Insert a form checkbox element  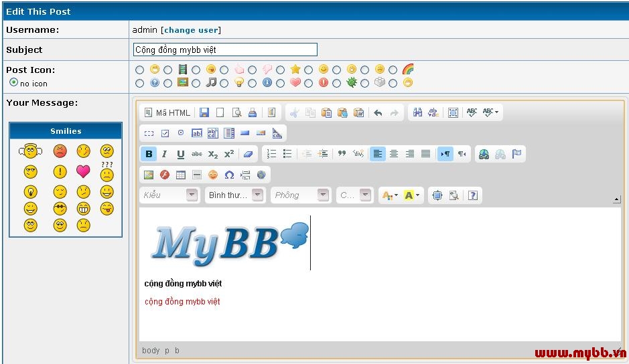point(165,134)
